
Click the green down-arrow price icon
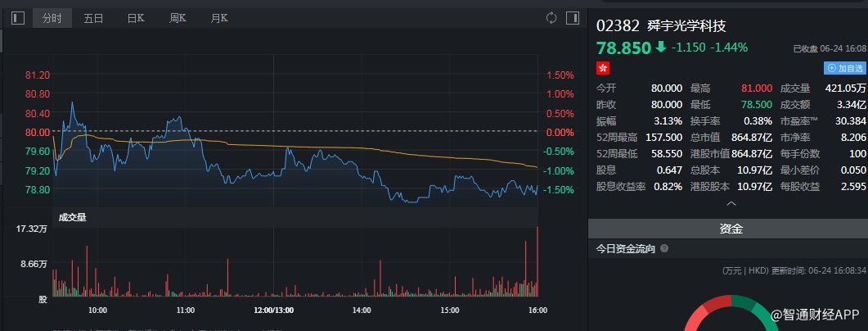[660, 47]
